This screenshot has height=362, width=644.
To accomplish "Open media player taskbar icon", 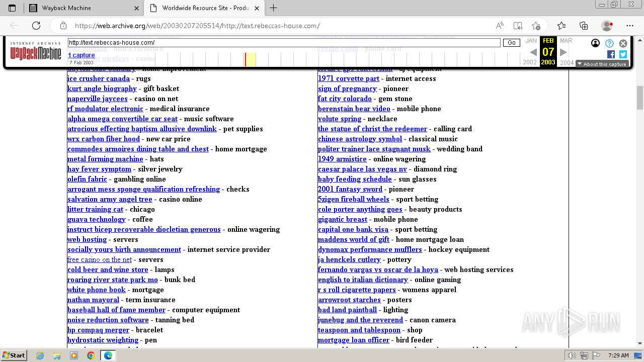I will point(74,355).
